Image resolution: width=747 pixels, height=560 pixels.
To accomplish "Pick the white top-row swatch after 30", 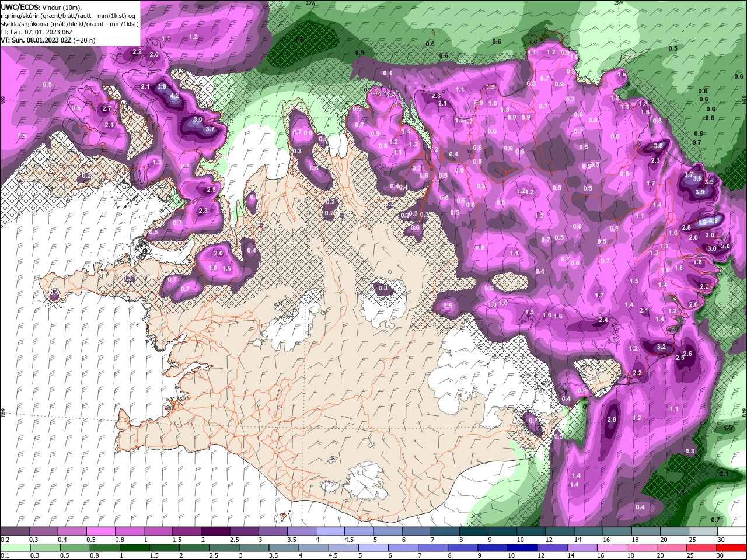I will (731, 531).
